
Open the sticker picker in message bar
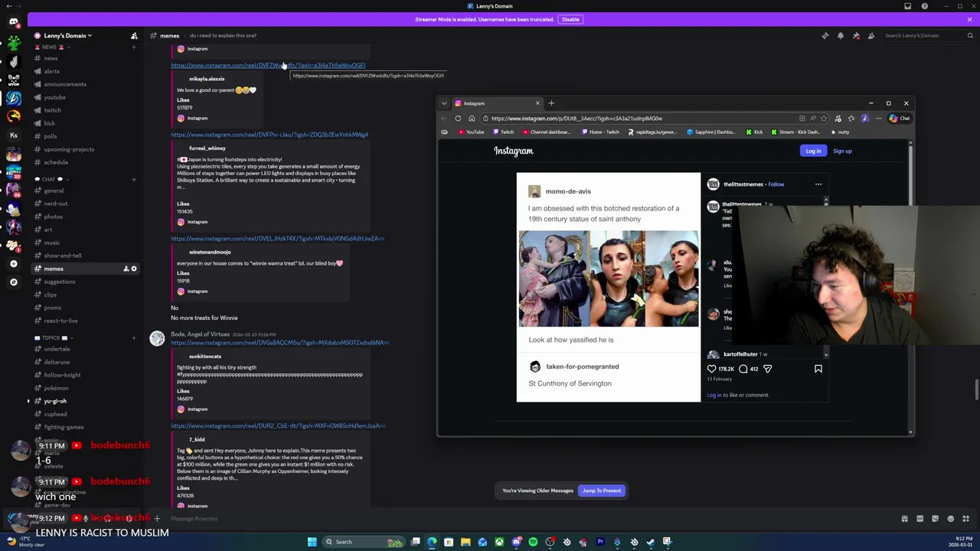tap(935, 519)
